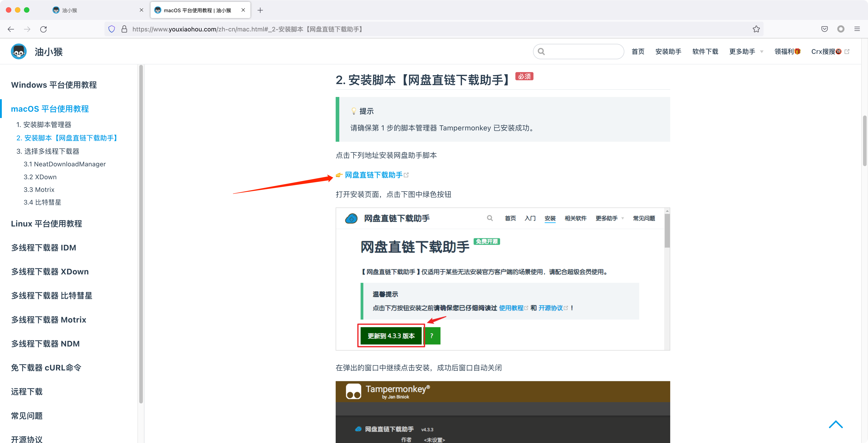Click the text 点击下列地址安装网盘助手脚本
Screen dimensions: 868x443
386,155
